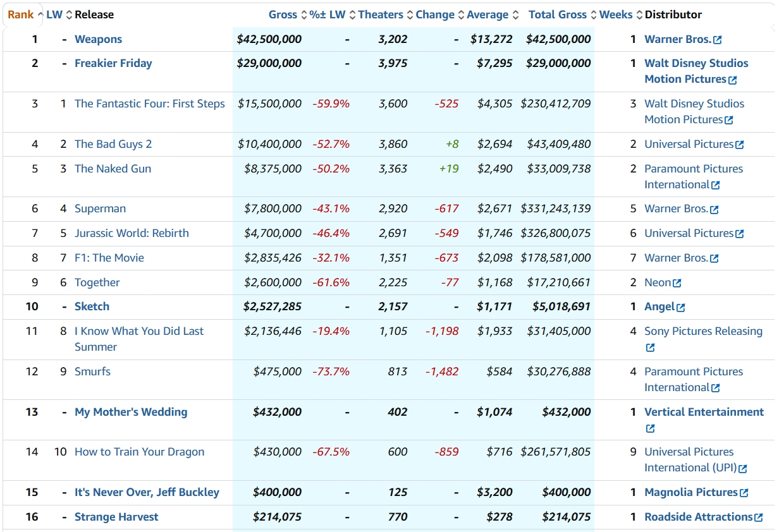779x532 pixels.
Task: Open The Fantastic Four: First Steps link
Action: pos(150,104)
